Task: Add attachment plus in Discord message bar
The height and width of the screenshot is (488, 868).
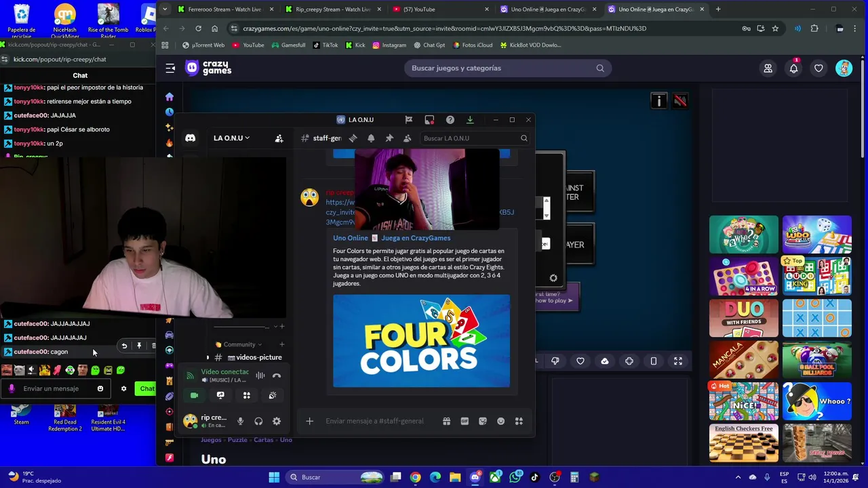Action: coord(309,421)
